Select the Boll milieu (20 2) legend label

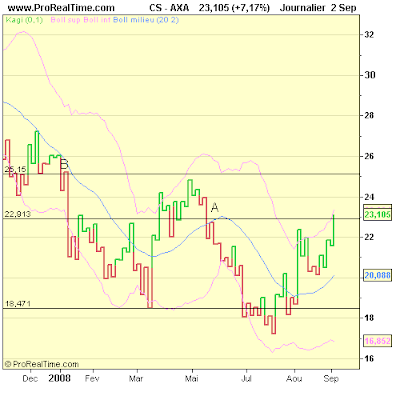click(x=146, y=20)
